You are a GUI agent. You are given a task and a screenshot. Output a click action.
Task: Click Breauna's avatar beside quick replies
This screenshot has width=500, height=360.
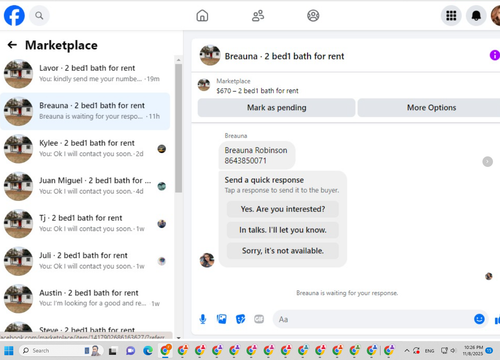coord(207,260)
